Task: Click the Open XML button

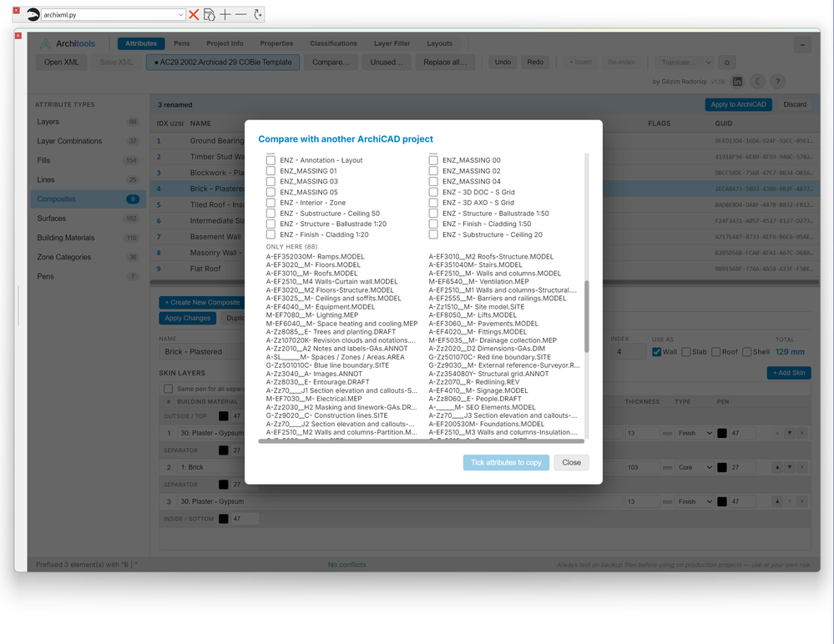Action: (x=62, y=63)
